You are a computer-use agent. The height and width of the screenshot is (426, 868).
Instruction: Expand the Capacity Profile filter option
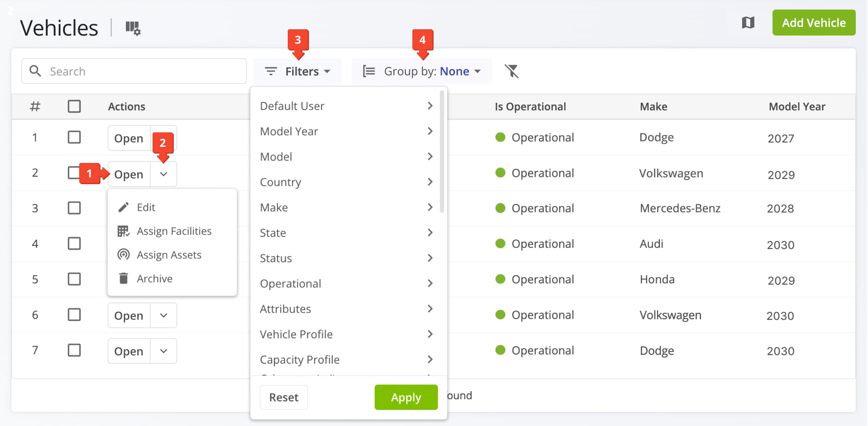click(347, 359)
